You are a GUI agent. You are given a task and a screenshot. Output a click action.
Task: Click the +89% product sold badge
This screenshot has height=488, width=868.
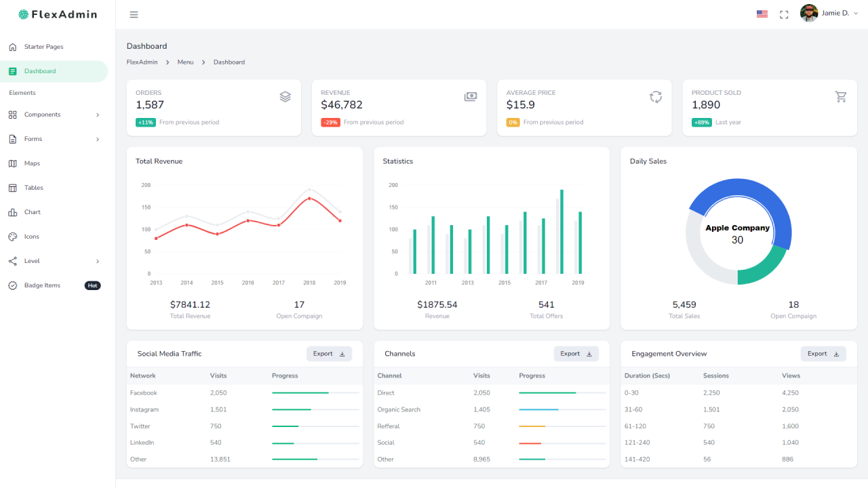pos(702,123)
